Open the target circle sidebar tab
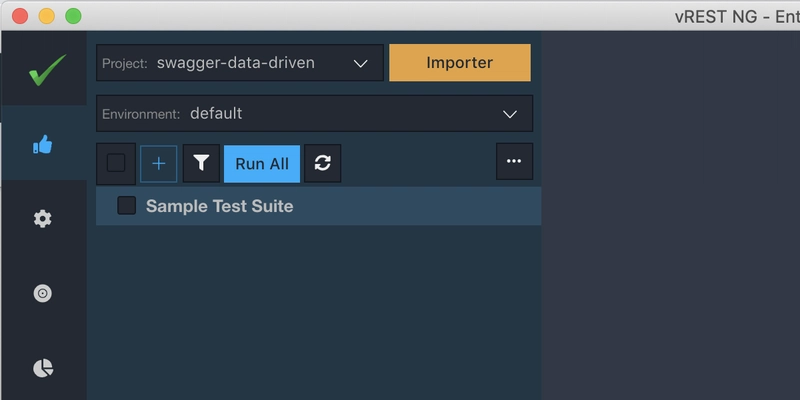The width and height of the screenshot is (800, 400). click(43, 293)
